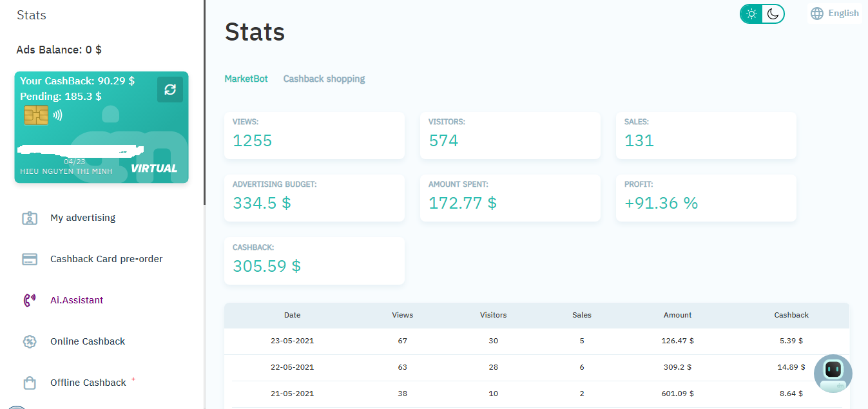The width and height of the screenshot is (868, 409).
Task: Go to Online Cashback link
Action: pos(88,341)
